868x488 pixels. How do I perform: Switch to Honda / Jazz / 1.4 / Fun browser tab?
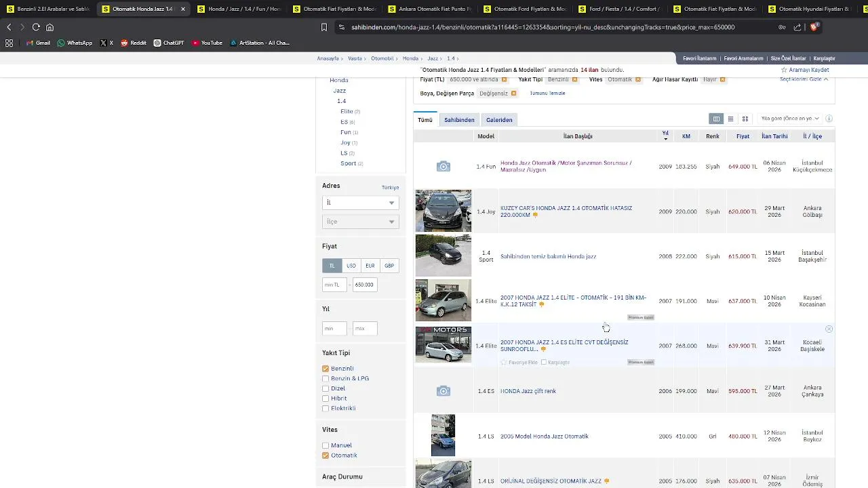pyautogui.click(x=238, y=9)
